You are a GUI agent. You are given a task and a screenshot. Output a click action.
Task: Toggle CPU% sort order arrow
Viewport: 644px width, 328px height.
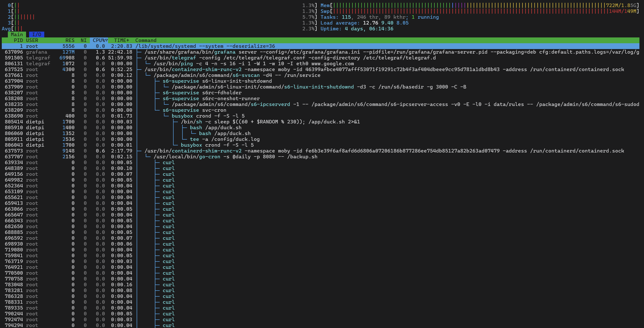coord(107,40)
